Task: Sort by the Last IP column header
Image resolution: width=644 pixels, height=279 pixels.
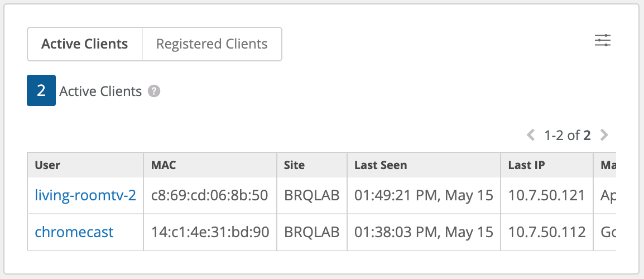Action: (x=526, y=165)
